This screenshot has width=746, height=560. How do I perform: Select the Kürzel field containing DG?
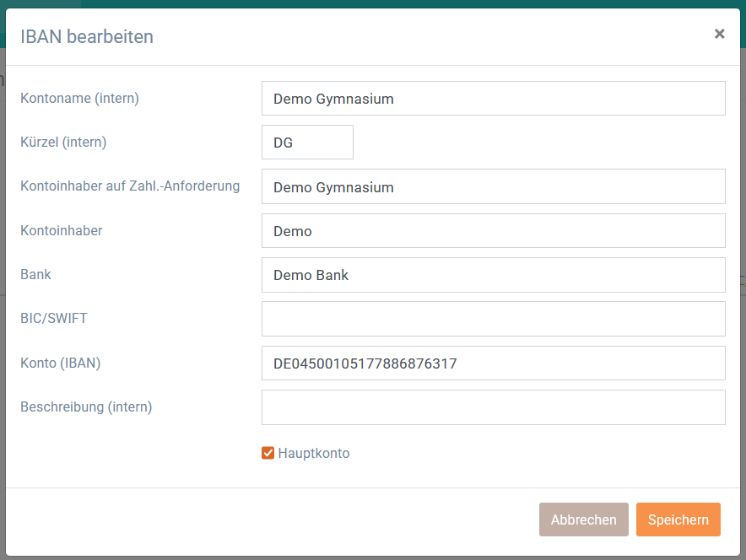tap(307, 143)
